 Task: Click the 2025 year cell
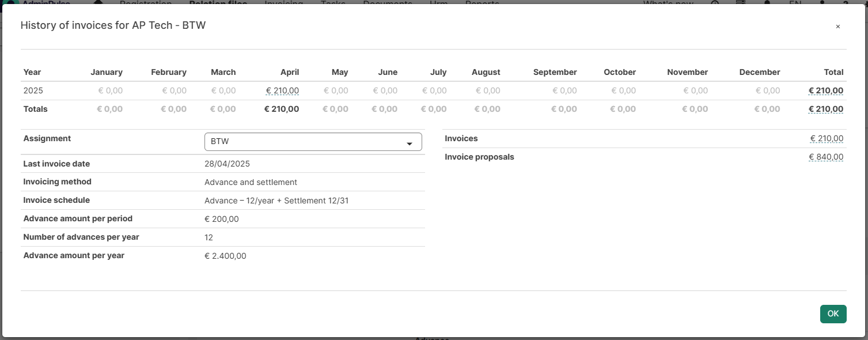(33, 90)
